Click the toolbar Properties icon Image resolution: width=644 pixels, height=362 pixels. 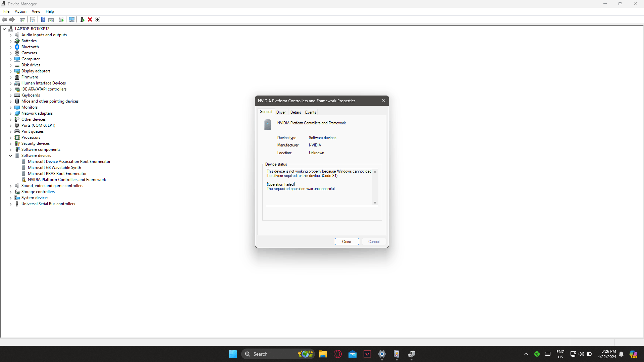tap(33, 19)
